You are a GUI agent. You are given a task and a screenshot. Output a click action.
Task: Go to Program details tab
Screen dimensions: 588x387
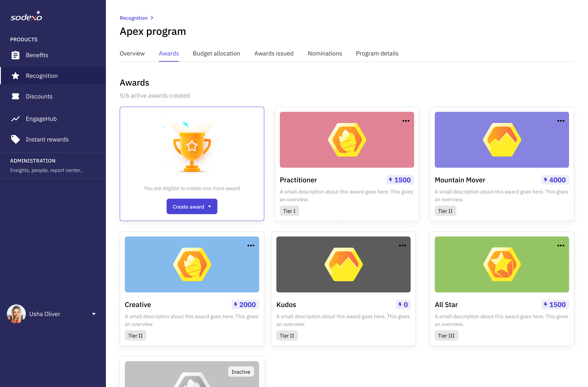point(377,54)
